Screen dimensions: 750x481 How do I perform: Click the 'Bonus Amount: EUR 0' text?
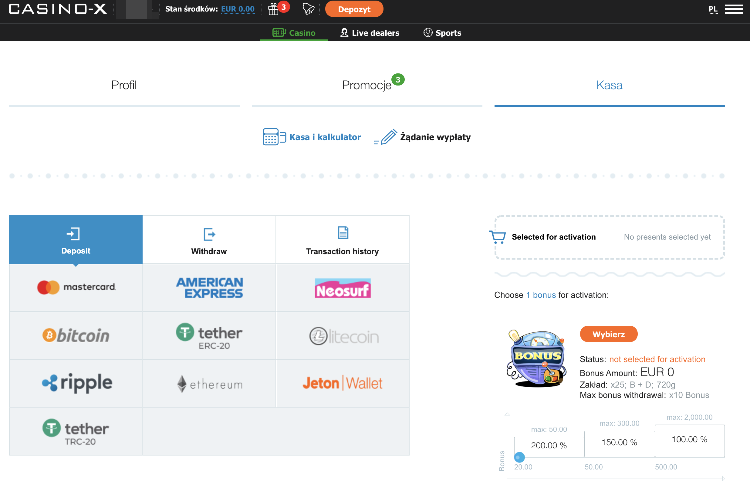627,372
